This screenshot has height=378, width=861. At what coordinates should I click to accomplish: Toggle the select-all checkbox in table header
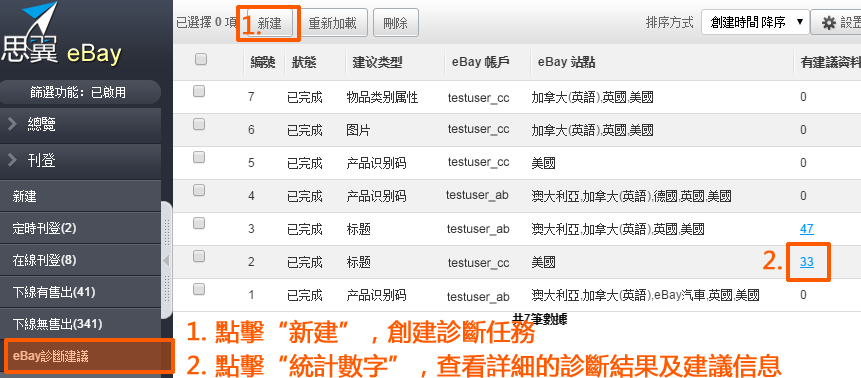pos(201,59)
